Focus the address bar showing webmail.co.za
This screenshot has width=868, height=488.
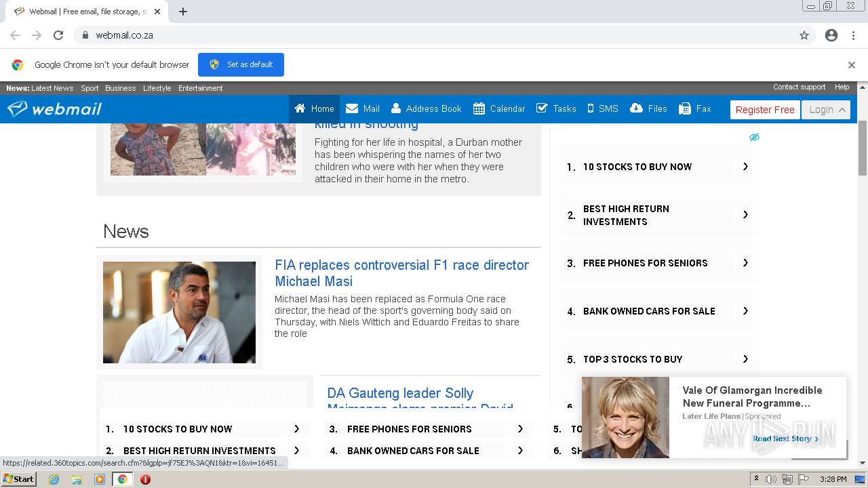pyautogui.click(x=434, y=35)
